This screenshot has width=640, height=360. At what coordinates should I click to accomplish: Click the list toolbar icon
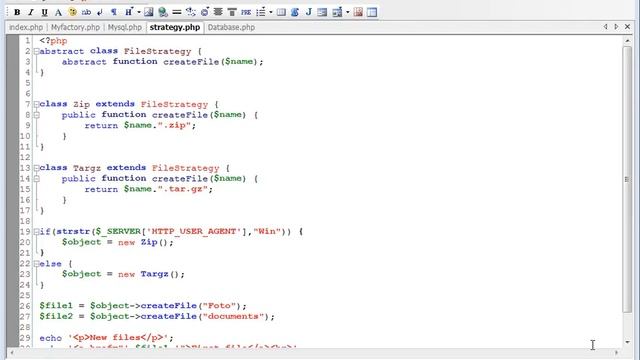click(x=261, y=12)
